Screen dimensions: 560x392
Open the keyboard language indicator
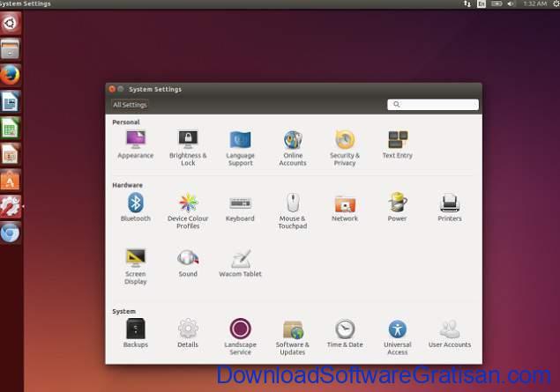click(x=482, y=4)
